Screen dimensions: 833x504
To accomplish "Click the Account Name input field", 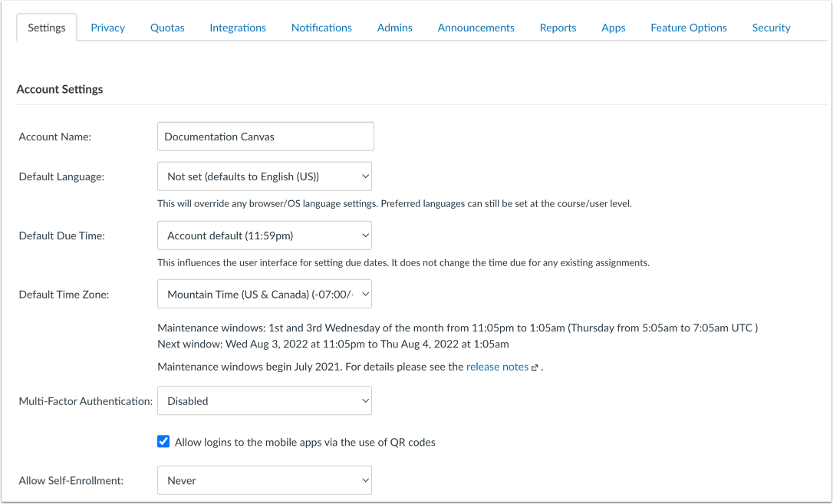I will pos(265,137).
